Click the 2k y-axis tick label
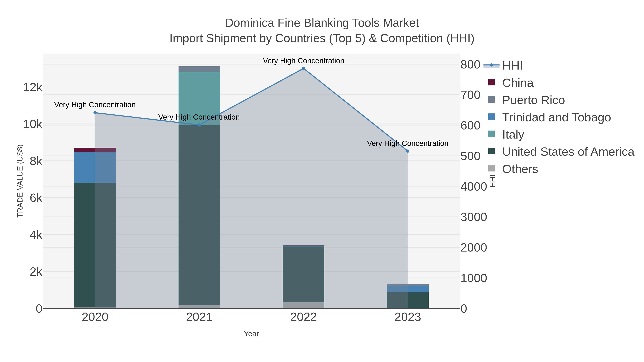This screenshot has width=644, height=362. 36,272
